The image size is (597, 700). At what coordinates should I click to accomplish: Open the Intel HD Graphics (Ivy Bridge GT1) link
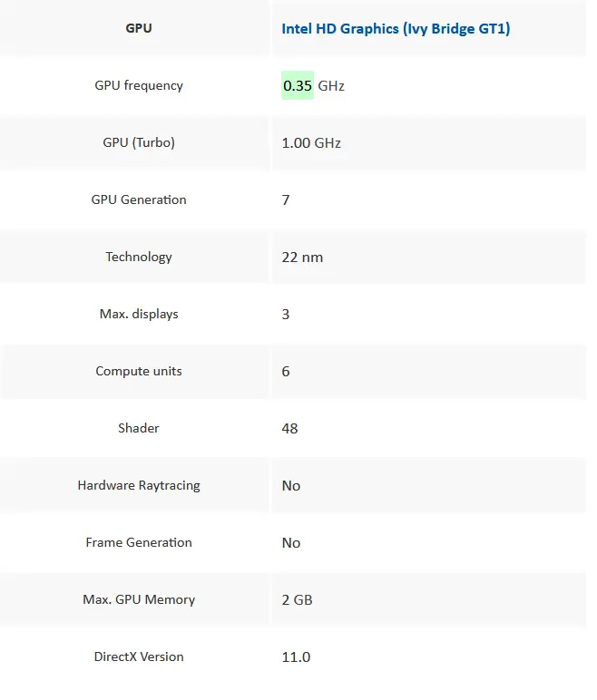(x=396, y=29)
